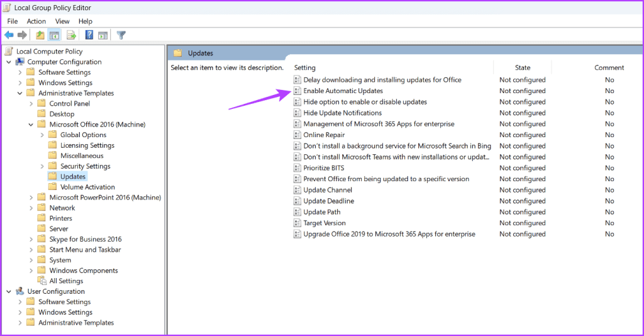This screenshot has width=644, height=336.
Task: Select Delay downloading and installing updates for Office
Action: pos(382,80)
